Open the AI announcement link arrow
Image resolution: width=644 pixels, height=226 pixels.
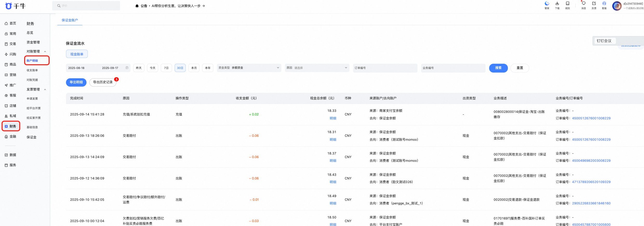click(x=204, y=6)
